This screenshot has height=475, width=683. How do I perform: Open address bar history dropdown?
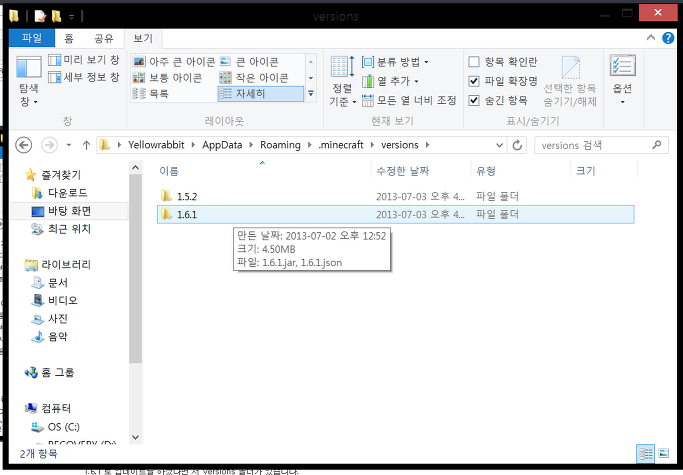point(499,145)
